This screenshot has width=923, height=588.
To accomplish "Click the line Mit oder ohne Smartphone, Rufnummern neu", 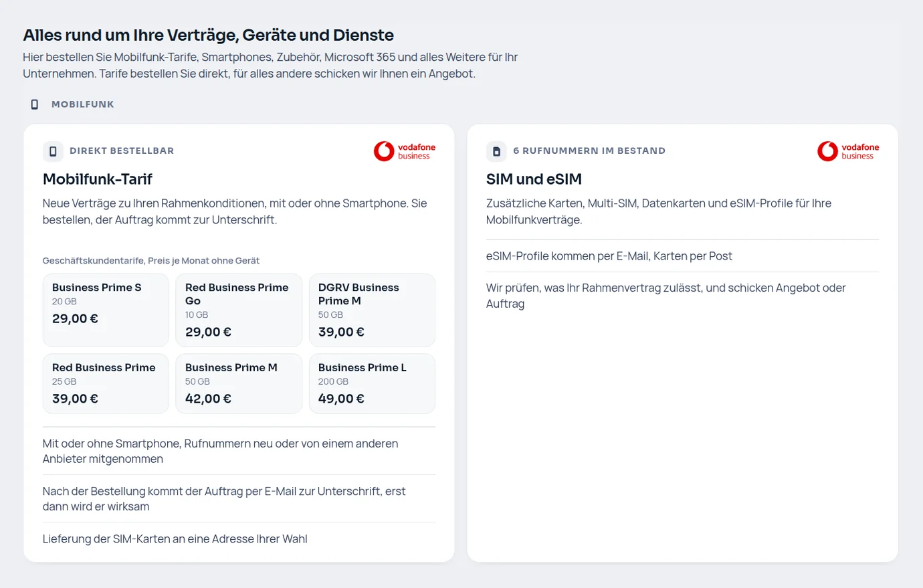I will point(221,451).
